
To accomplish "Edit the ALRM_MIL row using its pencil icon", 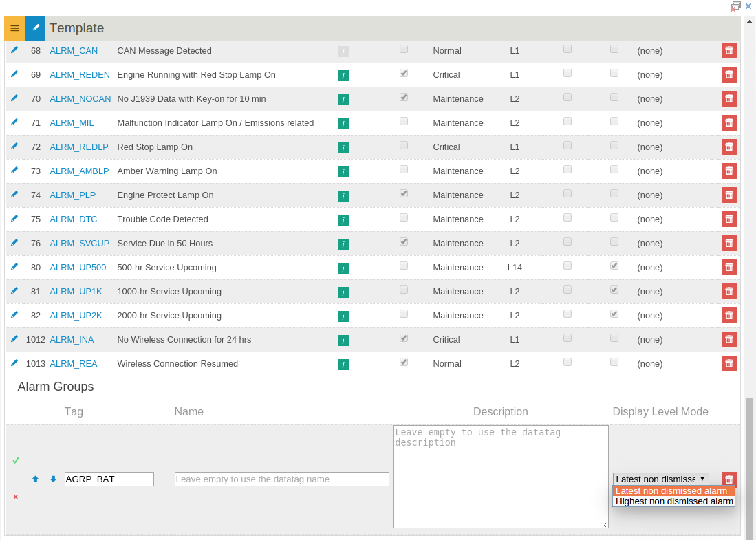I will [14, 122].
